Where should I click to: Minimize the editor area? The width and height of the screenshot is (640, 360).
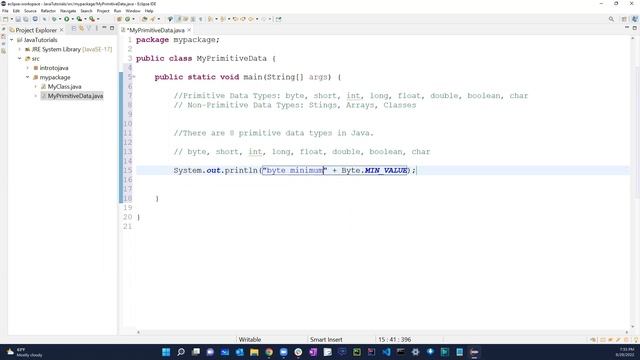(x=627, y=28)
